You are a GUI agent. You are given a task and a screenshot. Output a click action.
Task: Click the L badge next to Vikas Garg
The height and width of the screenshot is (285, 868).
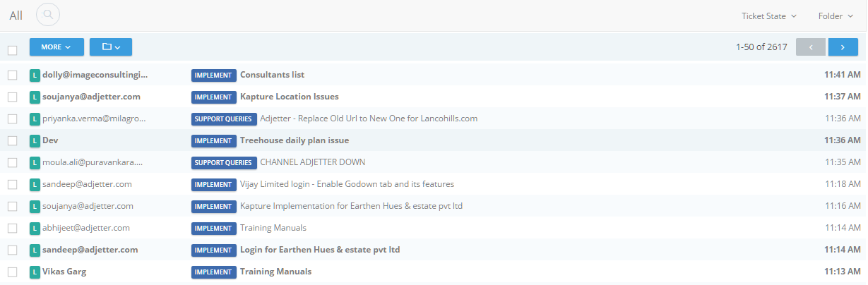(x=35, y=272)
